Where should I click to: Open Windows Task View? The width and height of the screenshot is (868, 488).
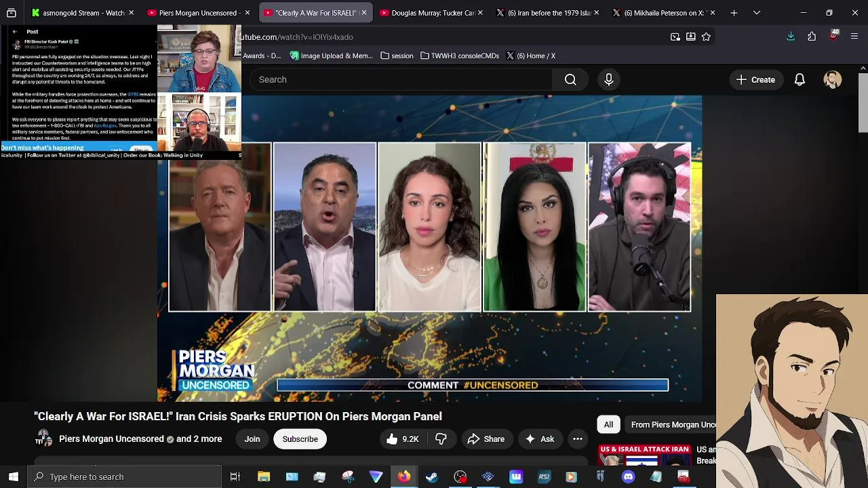coord(235,476)
